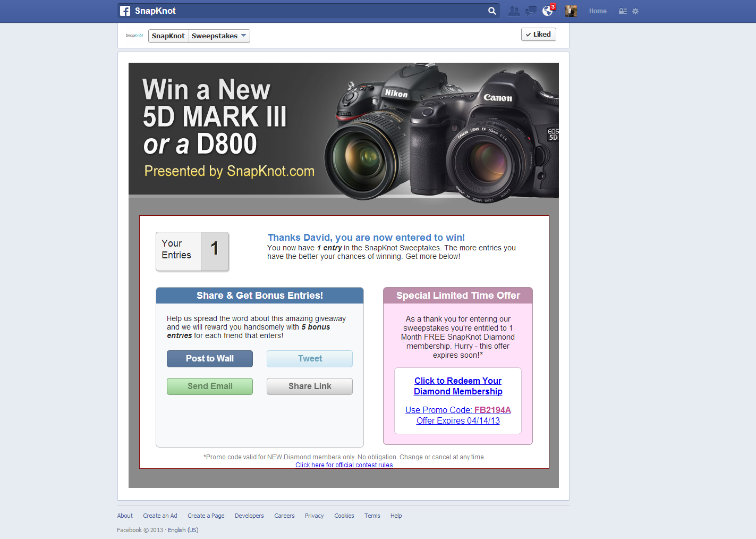Open the Cookies footer link

click(344, 516)
